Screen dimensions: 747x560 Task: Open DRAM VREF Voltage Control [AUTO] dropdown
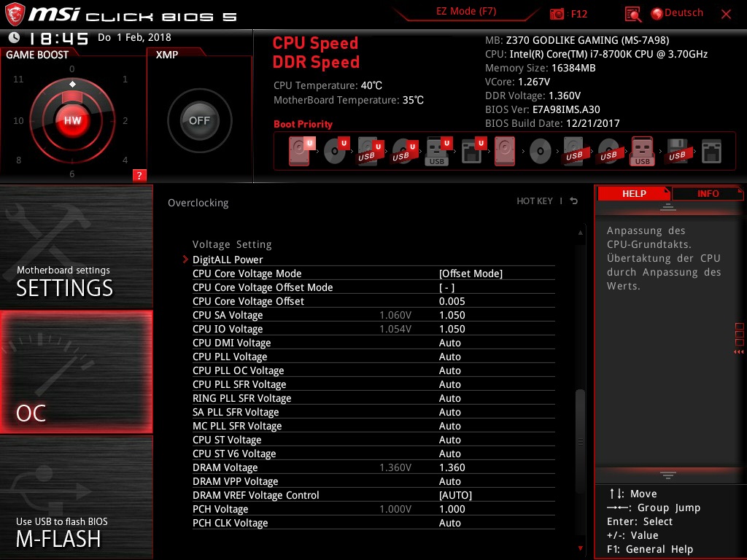455,495
